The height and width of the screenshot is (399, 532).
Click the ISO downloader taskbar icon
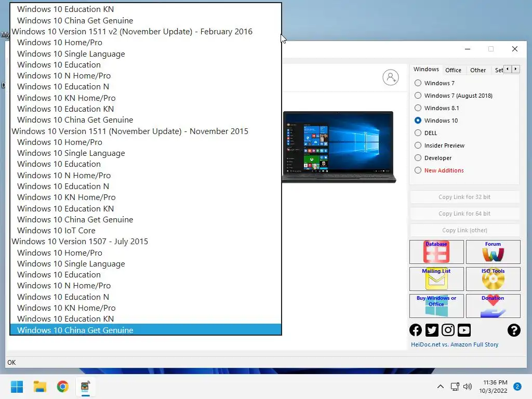85,387
